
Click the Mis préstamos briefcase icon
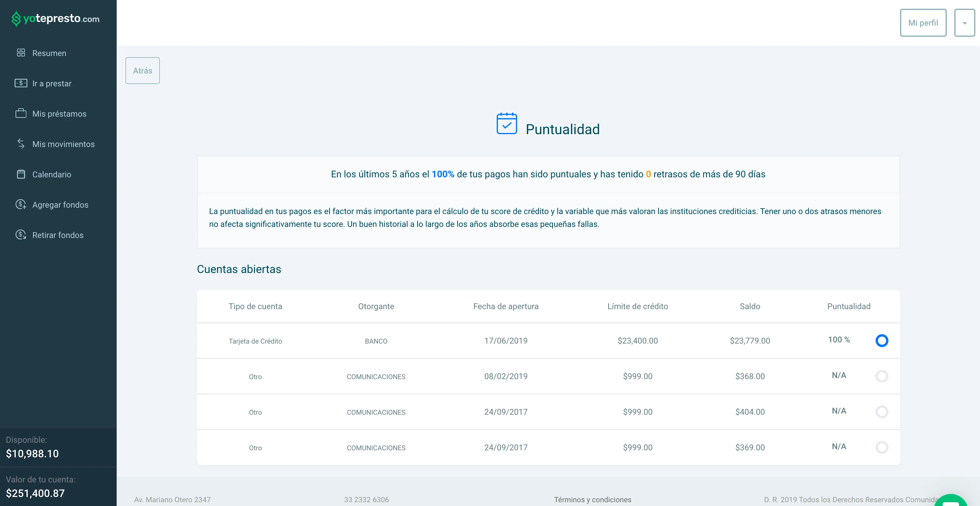[21, 113]
